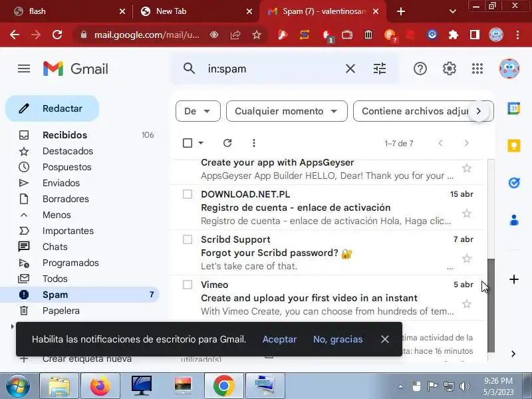Click the message list vertical scrollbar
The height and width of the screenshot is (399, 532).
click(491, 305)
